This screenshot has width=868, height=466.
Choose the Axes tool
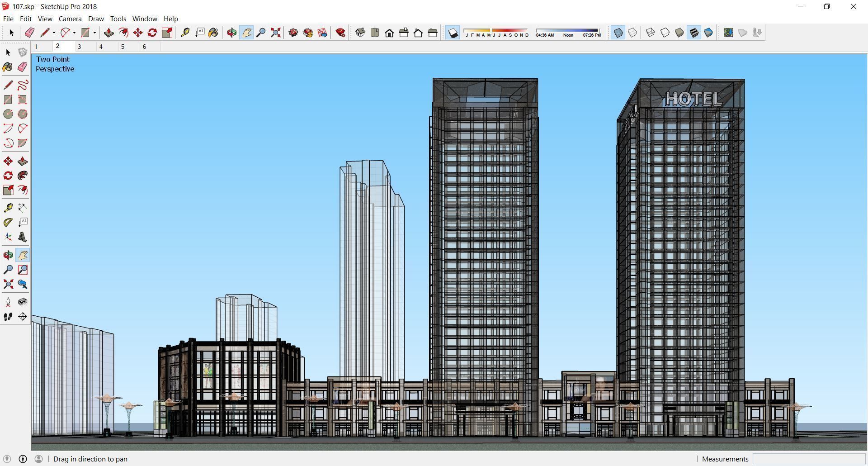(x=8, y=237)
